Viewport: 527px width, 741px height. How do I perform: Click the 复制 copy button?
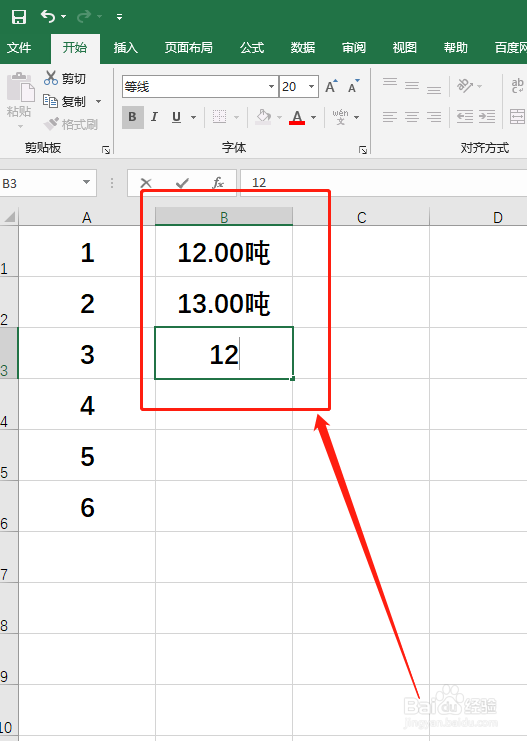tap(65, 101)
